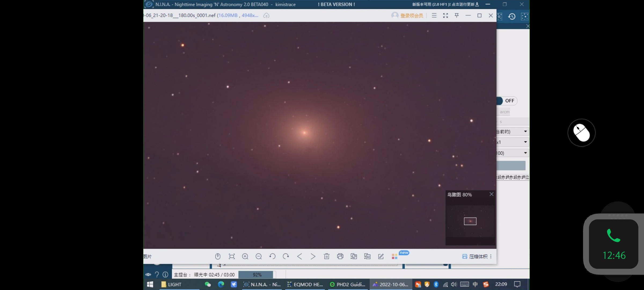Viewport: 644px width, 290px height.
Task: Click the Bluetooth tray icon
Action: tap(436, 284)
